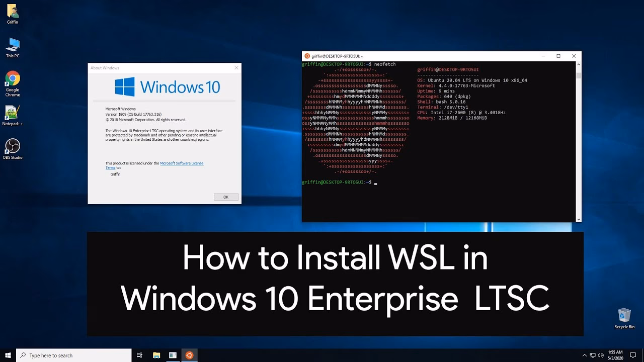Click the 'Kernel: 4.4.0-17763-Microsoft' line
This screenshot has height=362, width=644.
(x=456, y=86)
